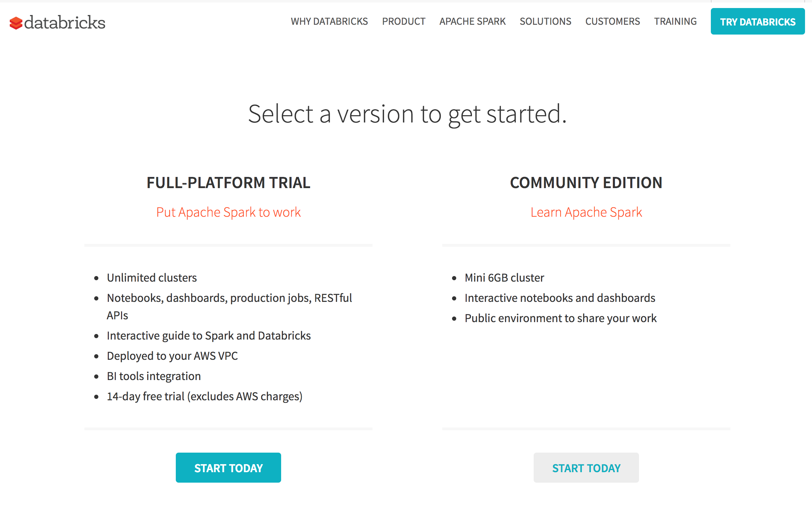Click the FULL-PLATFORM TRIAL heading

[228, 183]
